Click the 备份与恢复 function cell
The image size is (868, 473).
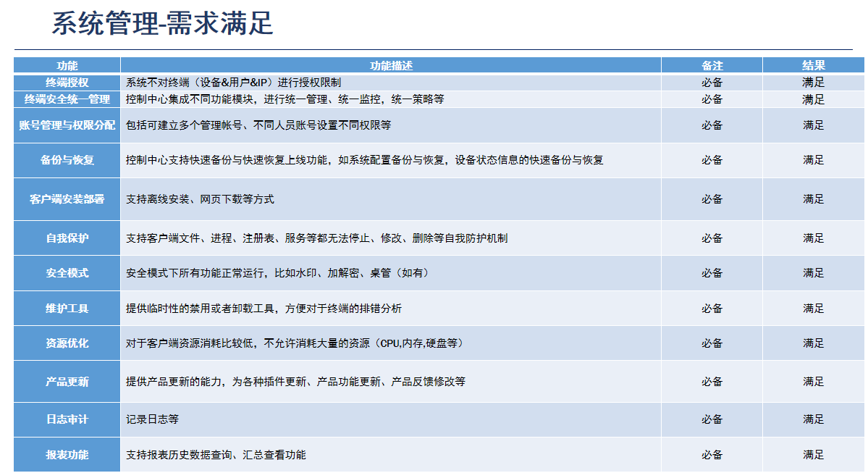coord(67,160)
